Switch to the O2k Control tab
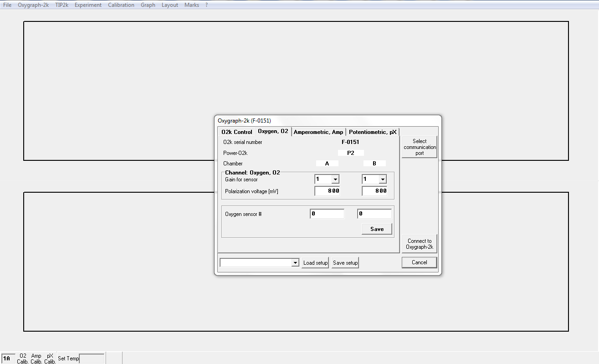Screen dimensions: 599x364 pos(236,132)
